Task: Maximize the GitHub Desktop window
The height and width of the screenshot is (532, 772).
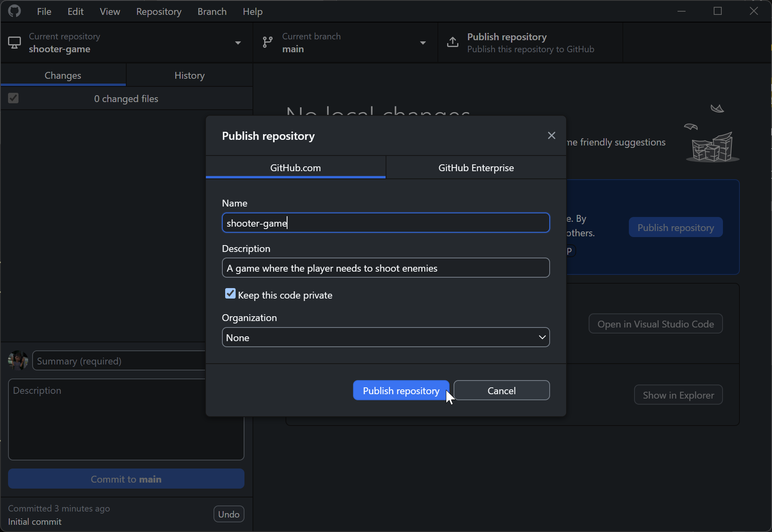Action: coord(718,11)
